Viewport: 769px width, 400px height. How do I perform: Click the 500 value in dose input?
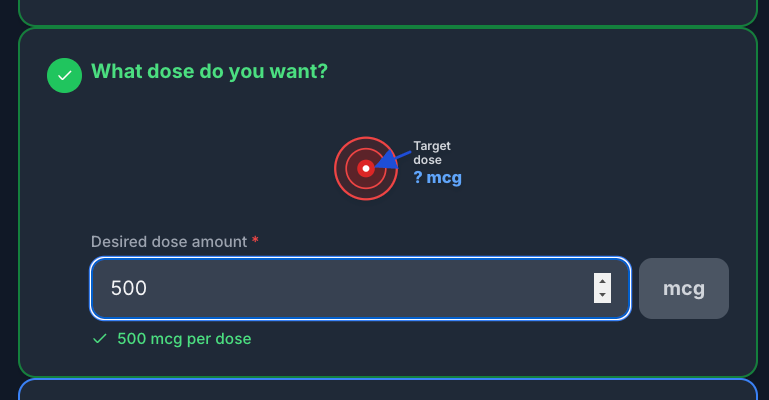(128, 288)
